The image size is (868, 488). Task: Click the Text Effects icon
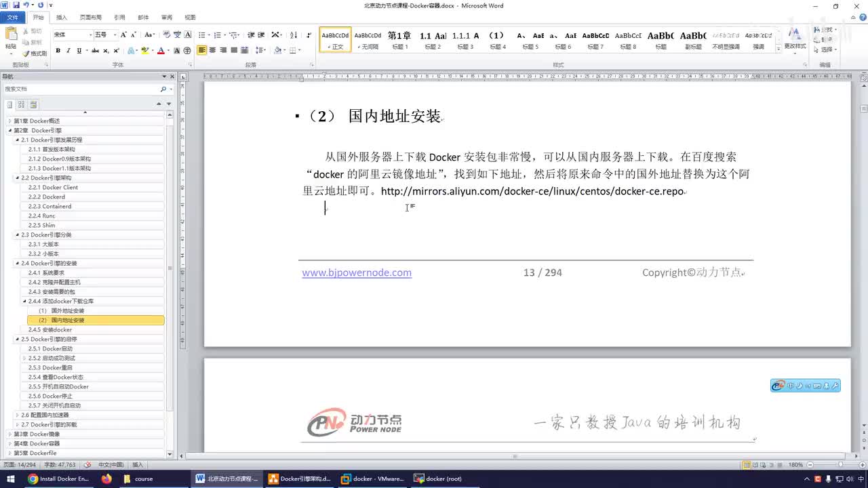pyautogui.click(x=132, y=51)
